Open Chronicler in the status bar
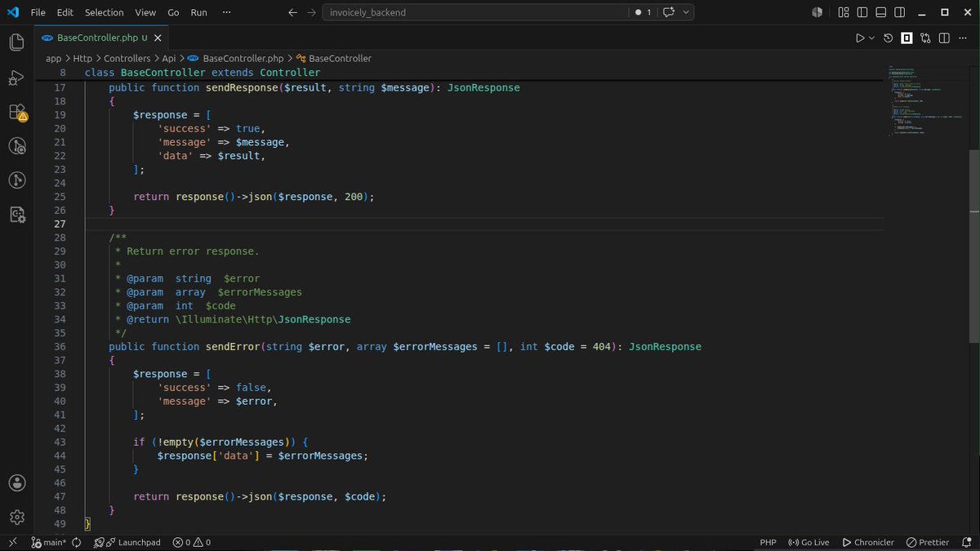This screenshot has height=551, width=980. point(867,542)
